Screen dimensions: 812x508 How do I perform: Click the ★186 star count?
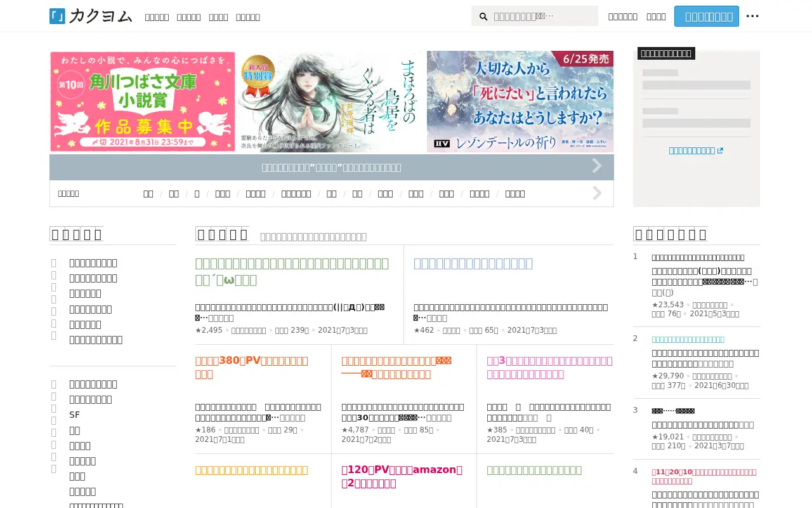(206, 430)
